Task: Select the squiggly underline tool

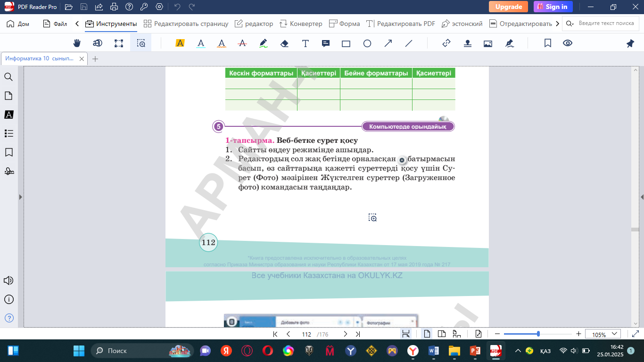Action: pos(222,43)
